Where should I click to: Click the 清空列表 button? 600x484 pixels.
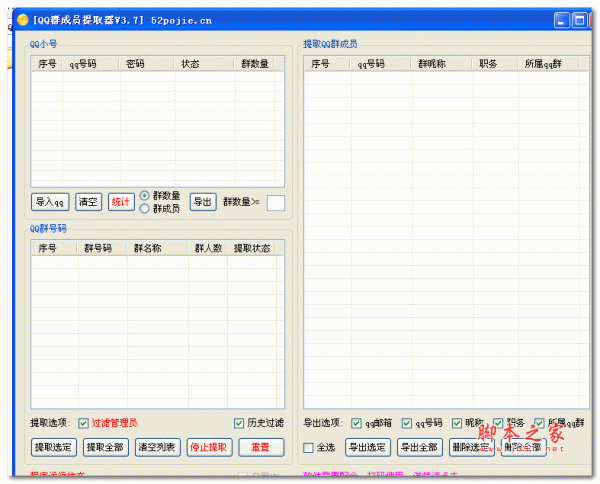(158, 447)
